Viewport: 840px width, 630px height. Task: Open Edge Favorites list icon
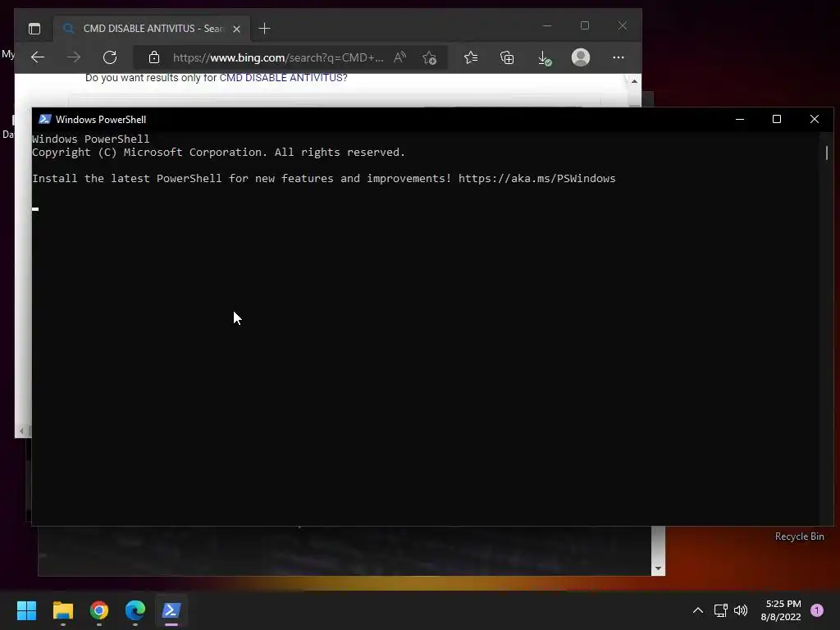coord(471,57)
